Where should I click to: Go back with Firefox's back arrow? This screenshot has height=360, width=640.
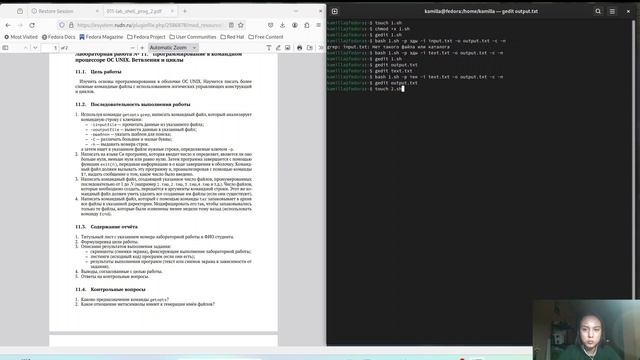[8, 25]
